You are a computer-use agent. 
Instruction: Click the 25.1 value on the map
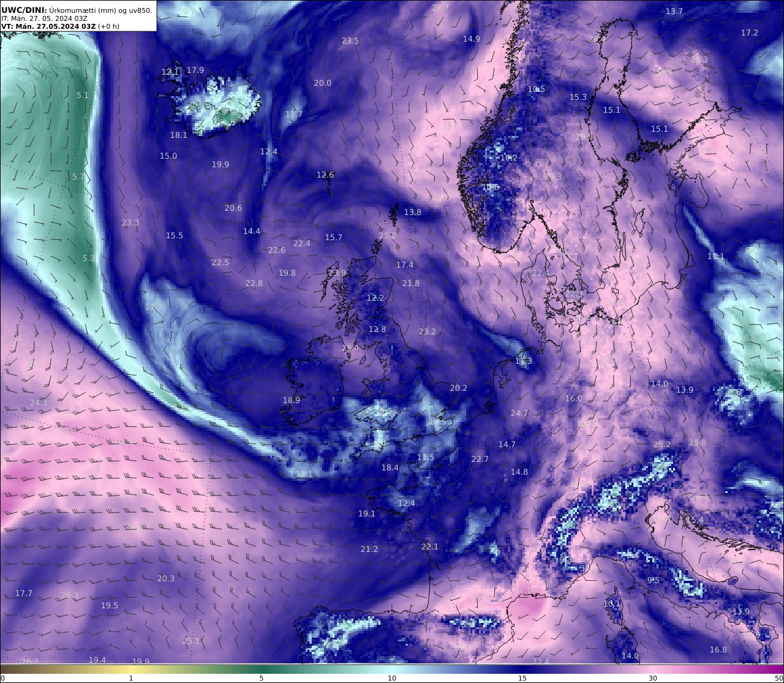[191, 641]
